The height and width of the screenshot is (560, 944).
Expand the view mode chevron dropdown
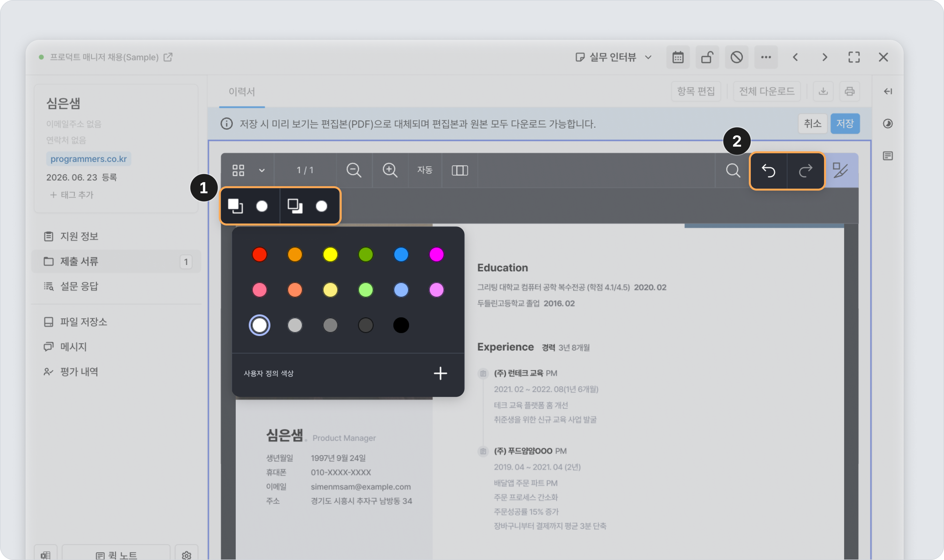point(262,170)
